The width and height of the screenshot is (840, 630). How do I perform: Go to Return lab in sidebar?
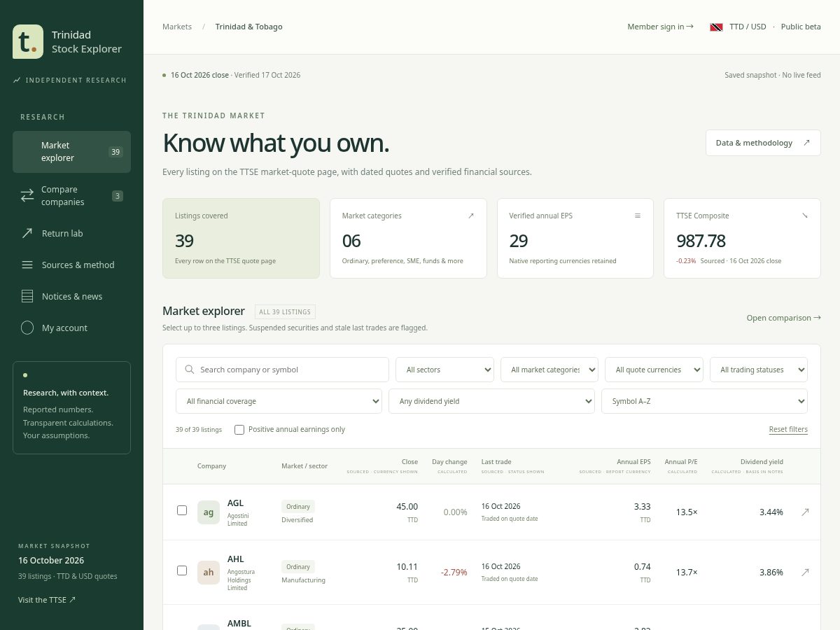pos(71,233)
